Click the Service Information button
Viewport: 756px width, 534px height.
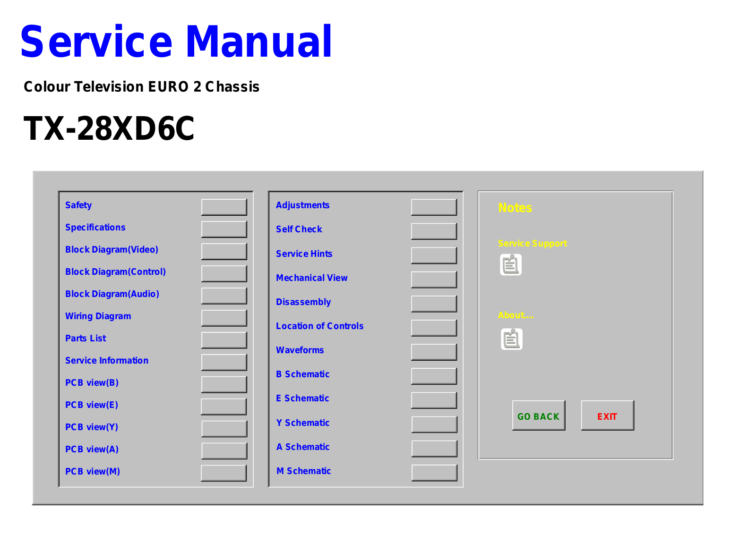point(224,362)
